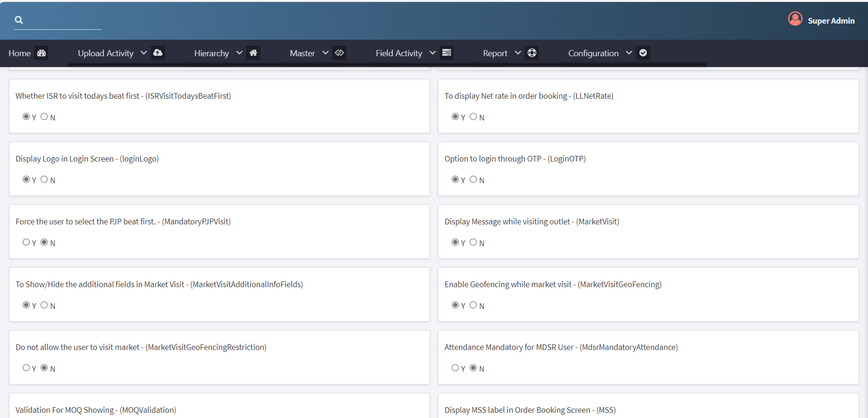Click the Super Admin account name
Image resolution: width=868 pixels, height=418 pixels.
pyautogui.click(x=831, y=21)
